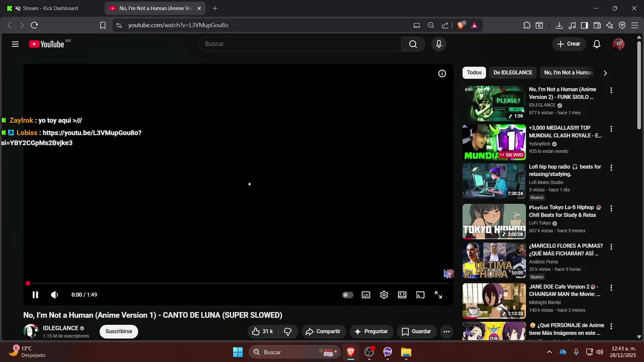The image size is (644, 362).
Task: Go to the YouTube home logo
Action: coord(46,44)
